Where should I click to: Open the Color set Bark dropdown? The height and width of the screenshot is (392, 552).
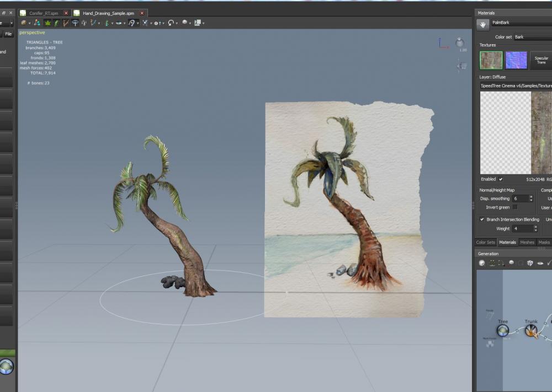tap(532, 37)
